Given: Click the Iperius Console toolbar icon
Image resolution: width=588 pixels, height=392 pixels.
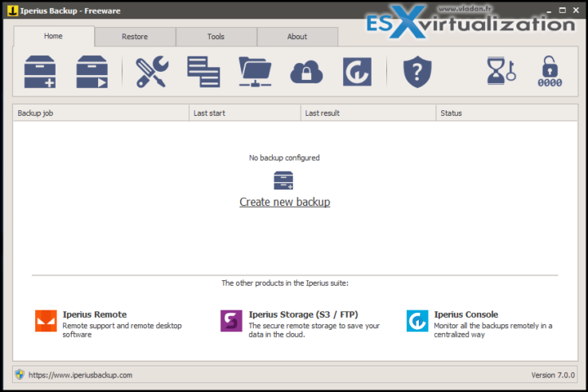Looking at the screenshot, I should coord(357,72).
